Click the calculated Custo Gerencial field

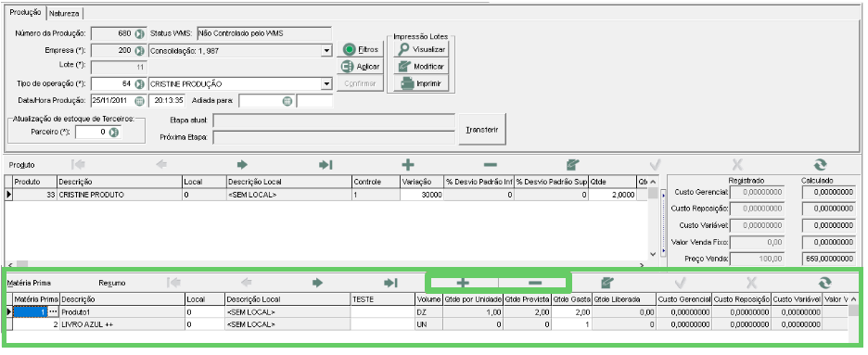[829, 192]
